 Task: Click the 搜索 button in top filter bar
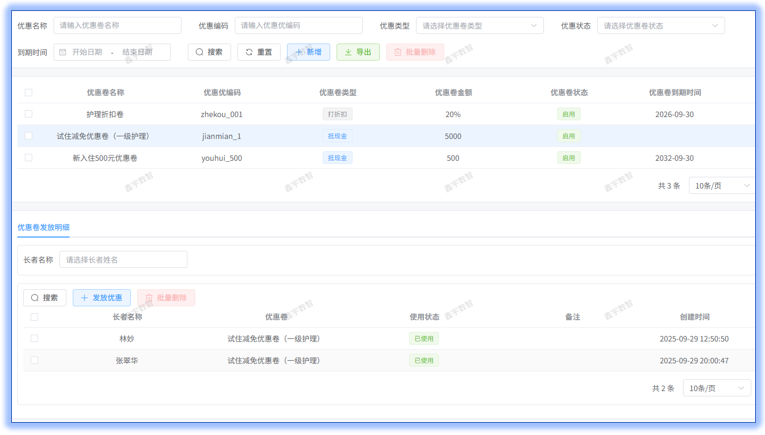click(x=209, y=52)
